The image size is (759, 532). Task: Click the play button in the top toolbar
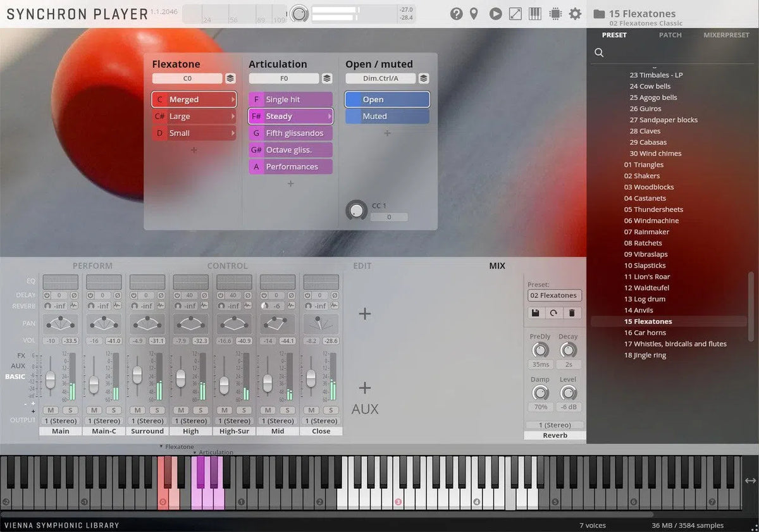(x=495, y=13)
